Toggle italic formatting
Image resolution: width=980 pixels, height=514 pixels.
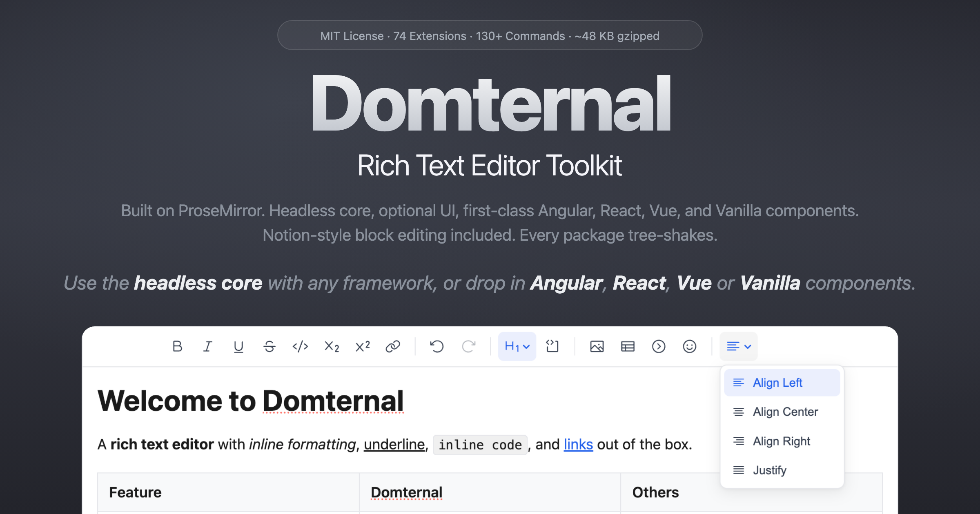click(x=208, y=346)
